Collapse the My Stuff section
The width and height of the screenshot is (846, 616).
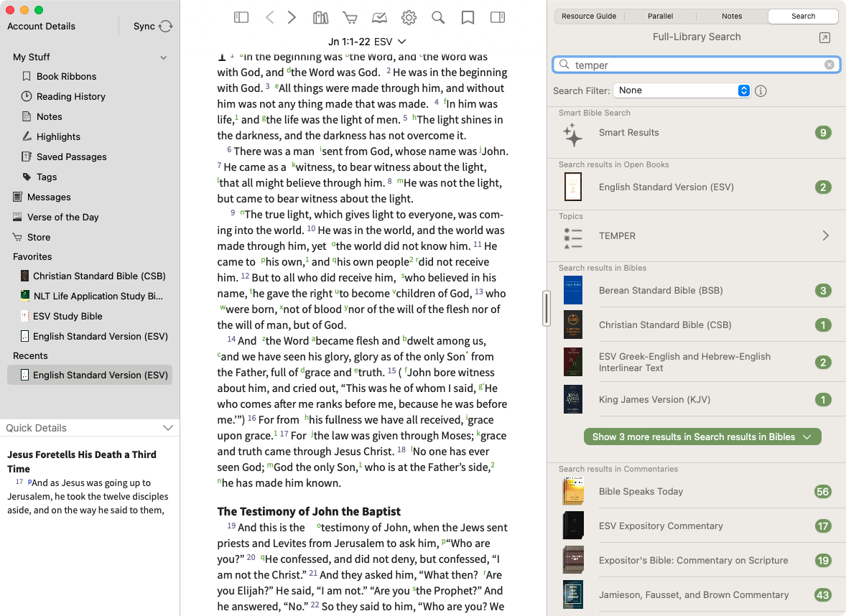pos(164,57)
